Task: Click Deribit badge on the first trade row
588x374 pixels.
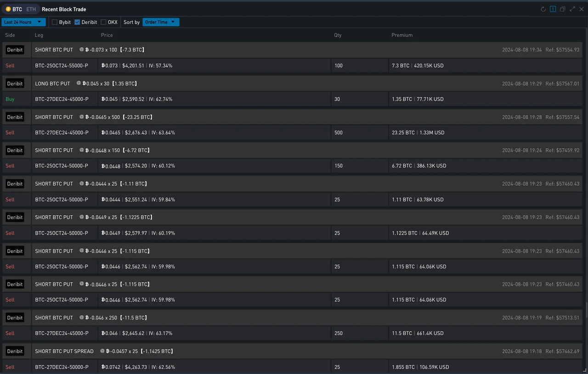Action: pos(15,50)
